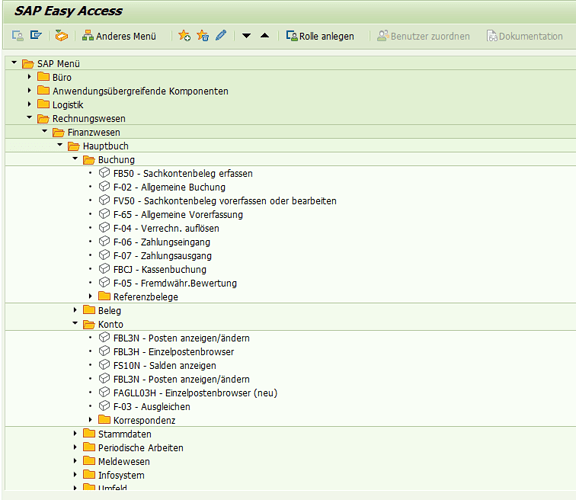The image size is (576, 500).
Task: Select FS10N - Salden anzeigen entry
Action: 165,366
